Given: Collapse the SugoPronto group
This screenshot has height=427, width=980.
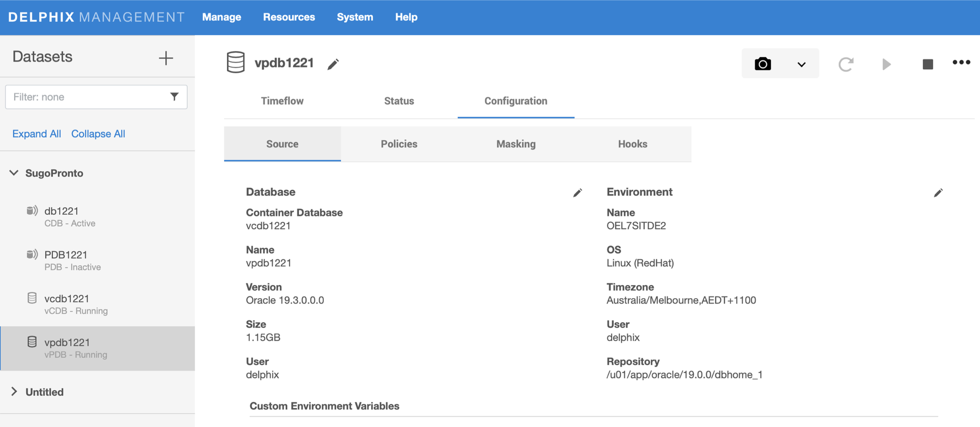Looking at the screenshot, I should click(14, 173).
